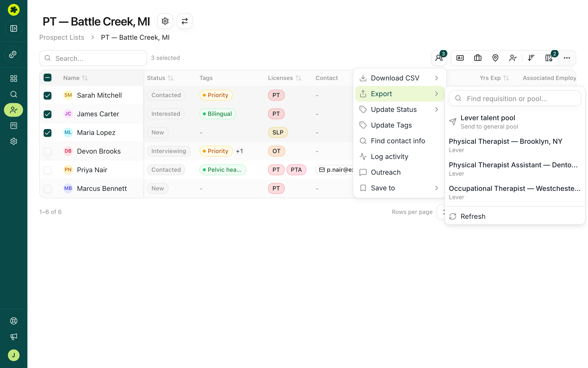The height and width of the screenshot is (368, 588).
Task: Toggle the select-all header checkbox
Action: (x=48, y=78)
